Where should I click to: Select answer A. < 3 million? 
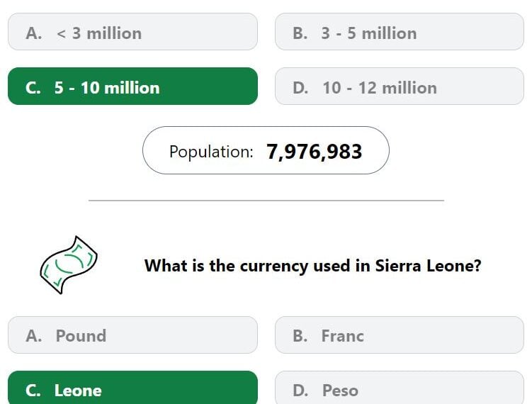coord(132,32)
